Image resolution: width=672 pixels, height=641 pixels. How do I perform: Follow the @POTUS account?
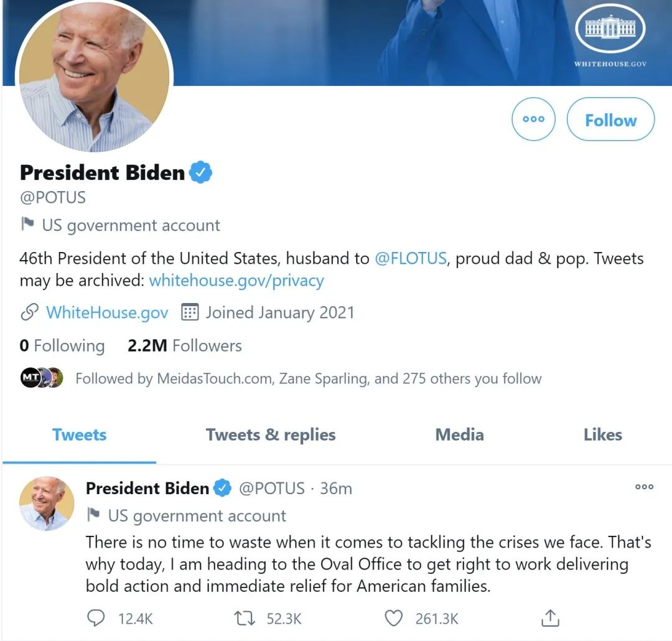(x=610, y=119)
